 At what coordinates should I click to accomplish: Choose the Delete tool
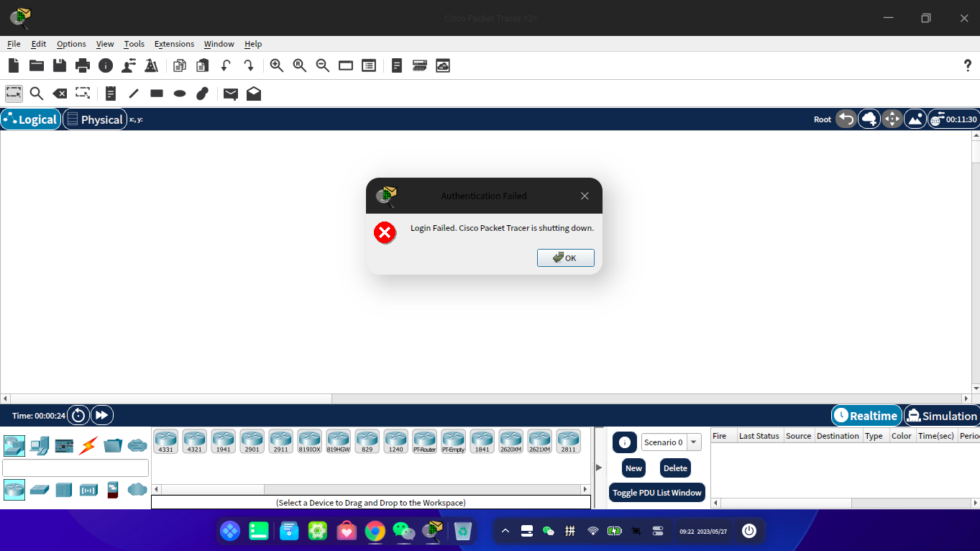coord(60,94)
